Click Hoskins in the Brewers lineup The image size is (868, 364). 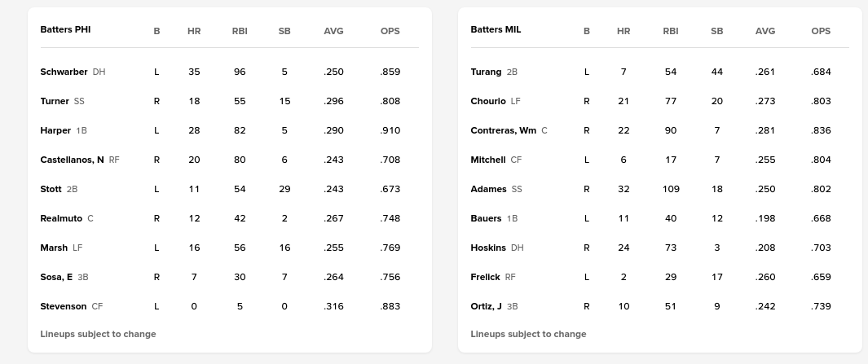tap(488, 248)
